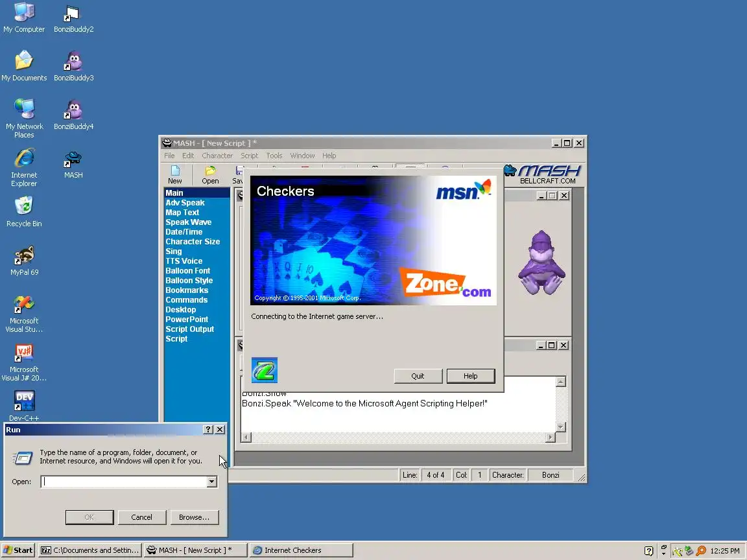
Task: Open the Script menu in MASH
Action: pyautogui.click(x=249, y=156)
